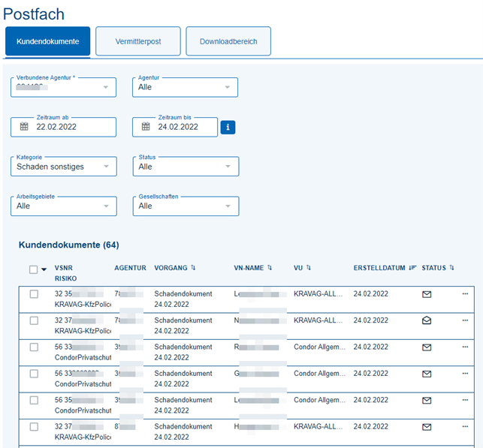Sort table by VN-NAME column header

[253, 268]
